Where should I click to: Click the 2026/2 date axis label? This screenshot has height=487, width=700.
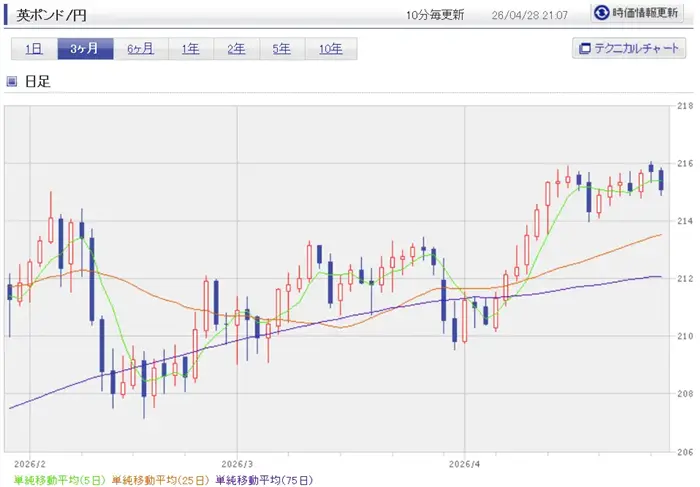click(x=28, y=464)
